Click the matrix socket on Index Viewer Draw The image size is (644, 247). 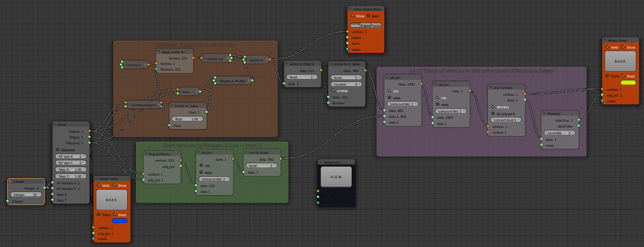point(347,50)
